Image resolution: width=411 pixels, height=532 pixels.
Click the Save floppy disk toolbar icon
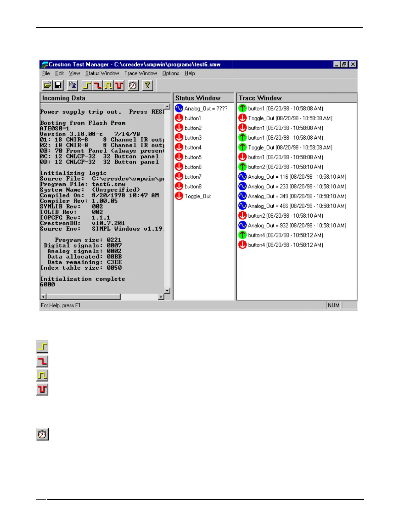[x=58, y=85]
